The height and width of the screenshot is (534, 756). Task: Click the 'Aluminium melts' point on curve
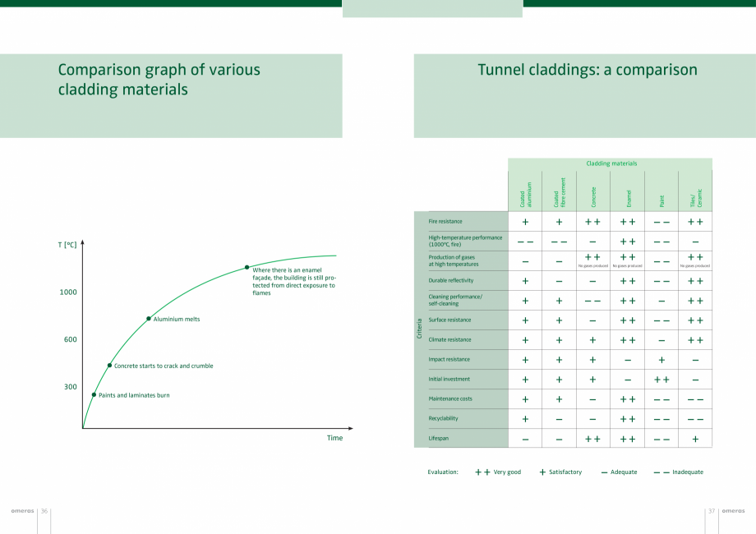tap(149, 319)
